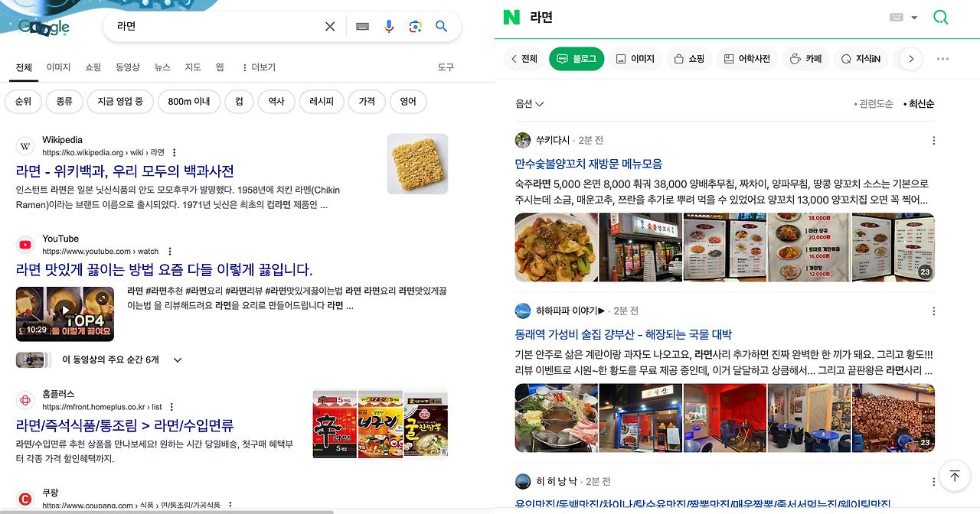Open options menu for YouTube result
The height and width of the screenshot is (514, 980).
(170, 252)
